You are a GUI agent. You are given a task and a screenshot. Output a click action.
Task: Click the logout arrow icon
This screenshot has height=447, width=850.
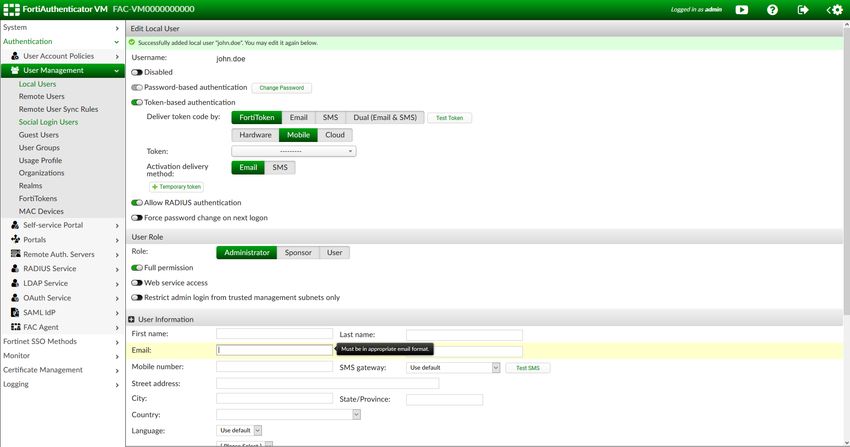[803, 10]
